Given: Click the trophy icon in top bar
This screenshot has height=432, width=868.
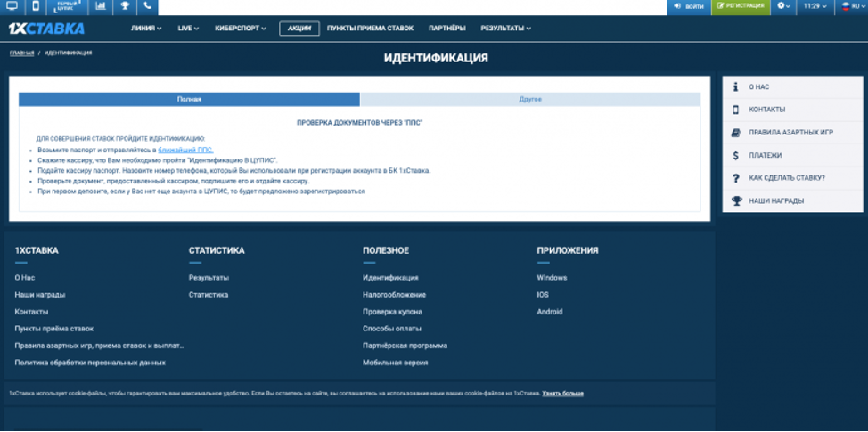Looking at the screenshot, I should (x=125, y=6).
